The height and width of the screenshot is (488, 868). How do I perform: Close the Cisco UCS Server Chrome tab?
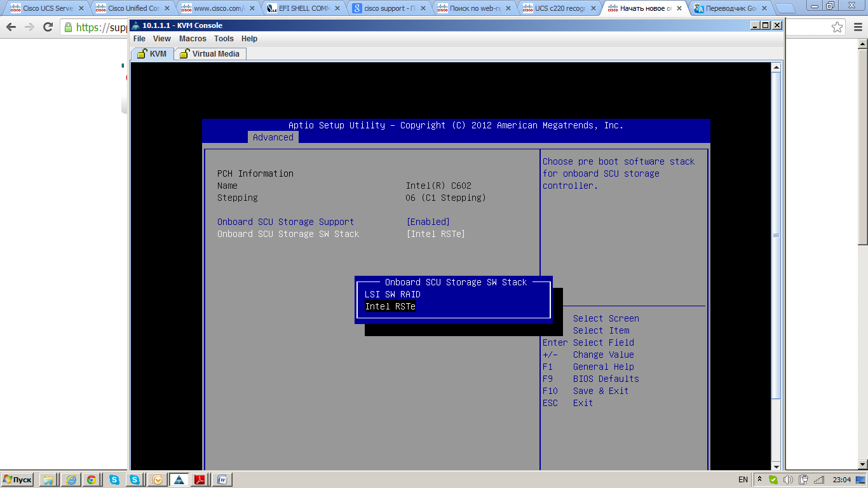(x=81, y=8)
